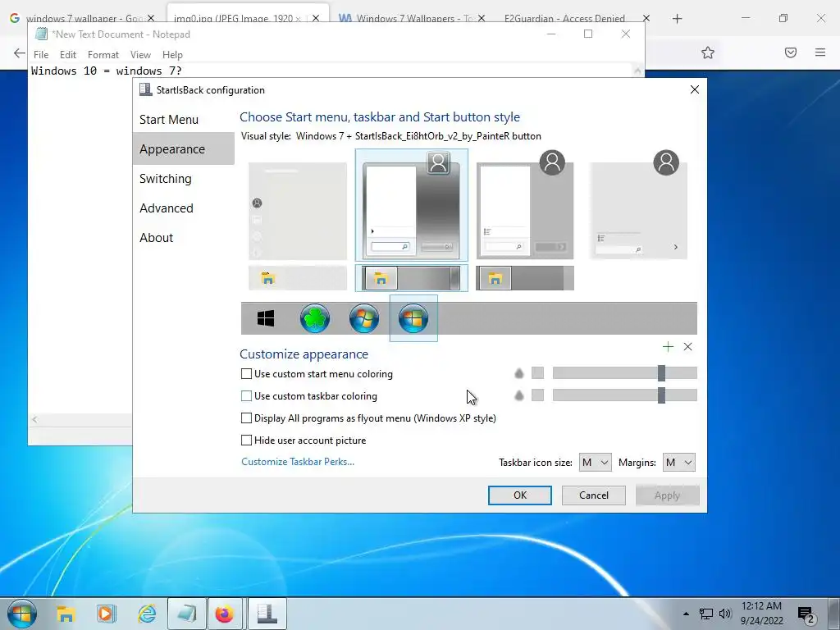840x630 pixels.
Task: Open Notepad Help menu
Action: pyautogui.click(x=172, y=55)
